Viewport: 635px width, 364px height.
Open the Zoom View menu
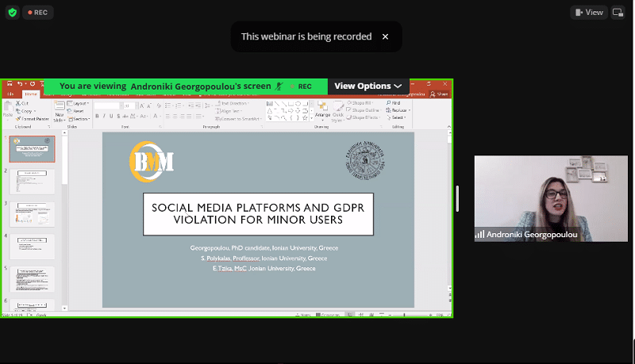tap(589, 13)
